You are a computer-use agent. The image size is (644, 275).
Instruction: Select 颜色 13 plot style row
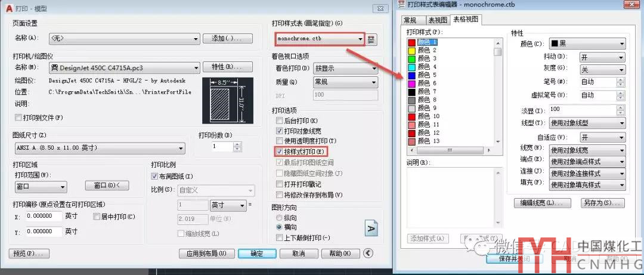pos(424,141)
